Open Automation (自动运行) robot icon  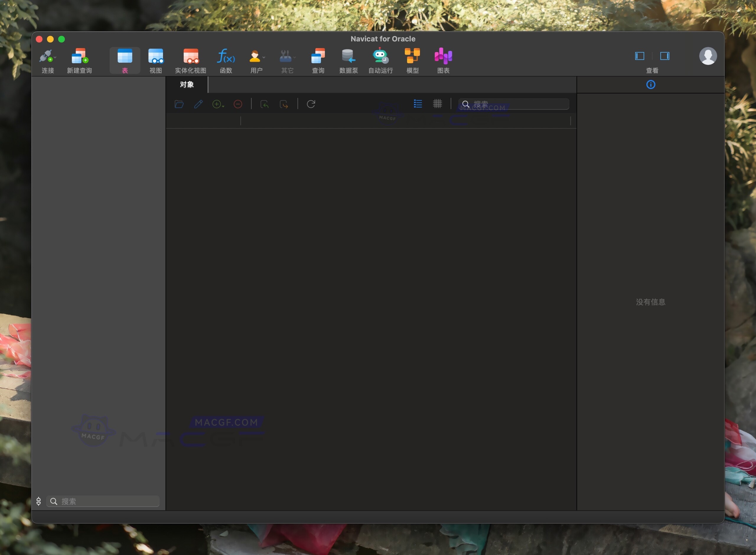coord(380,56)
